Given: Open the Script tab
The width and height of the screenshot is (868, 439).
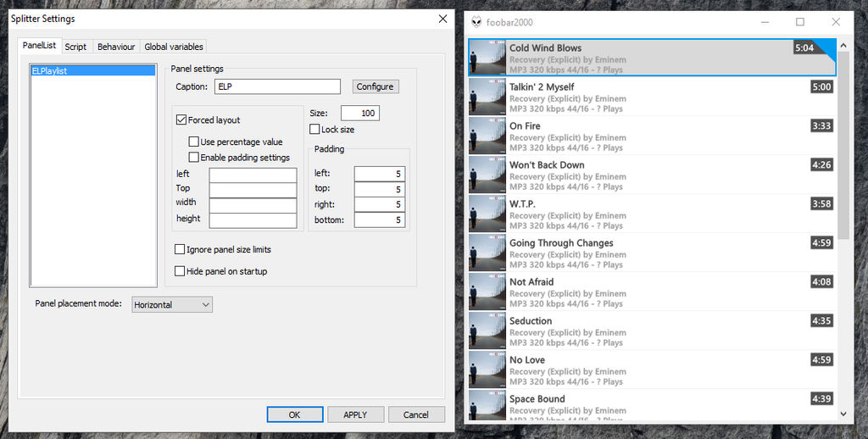Looking at the screenshot, I should [x=75, y=47].
